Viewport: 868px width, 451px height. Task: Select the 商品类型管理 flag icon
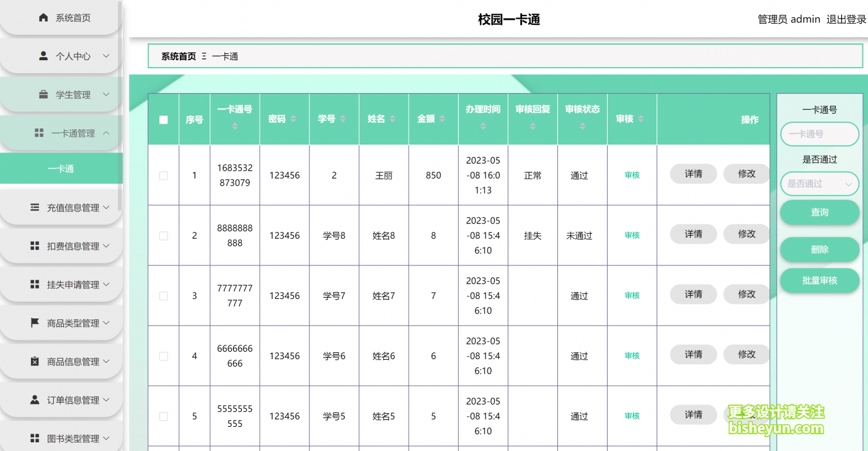pos(34,323)
